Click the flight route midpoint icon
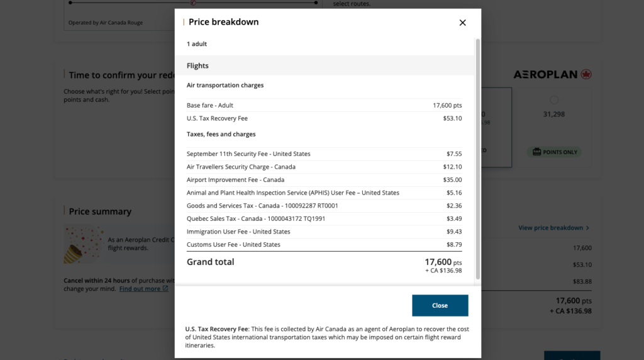This screenshot has width=644, height=360. point(193,3)
